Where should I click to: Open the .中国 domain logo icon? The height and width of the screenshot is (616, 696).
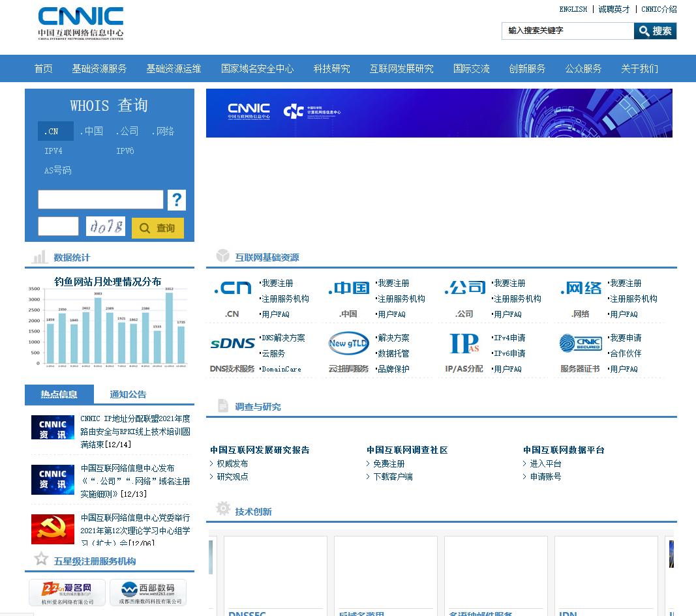click(349, 288)
